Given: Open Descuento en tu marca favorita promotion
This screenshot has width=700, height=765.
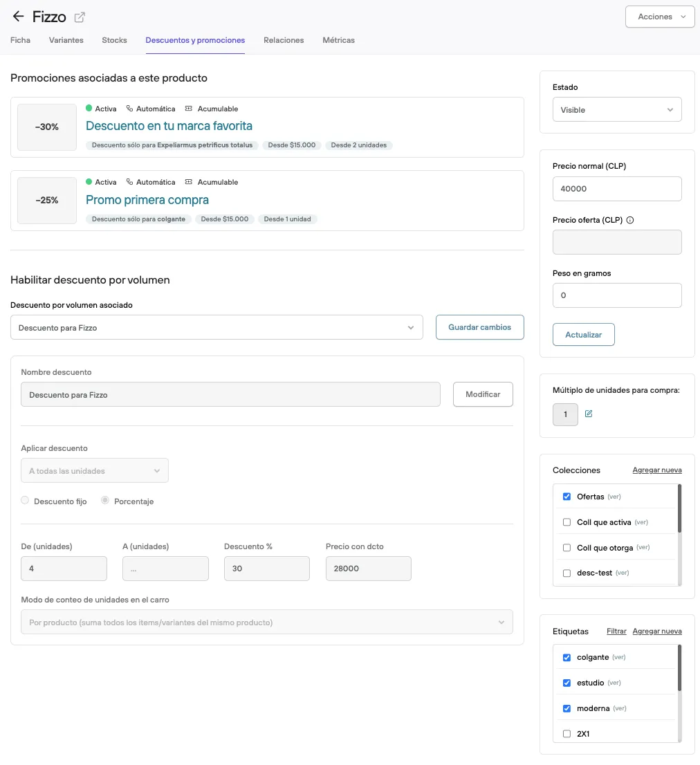Looking at the screenshot, I should (x=169, y=126).
